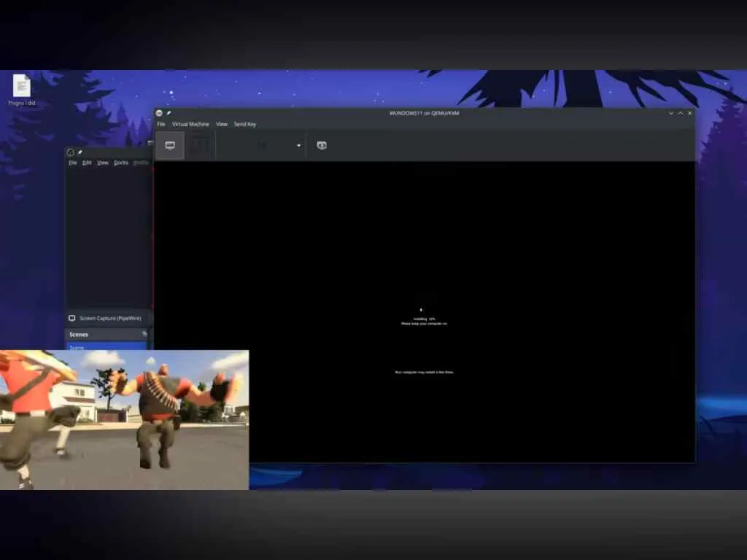Viewport: 747px width, 560px height.
Task: Click the Screen Capture source monitor icon
Action: 72,318
